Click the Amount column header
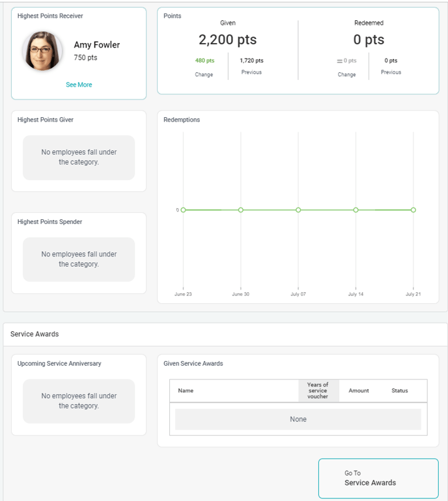This screenshot has width=448, height=501. 359,390
